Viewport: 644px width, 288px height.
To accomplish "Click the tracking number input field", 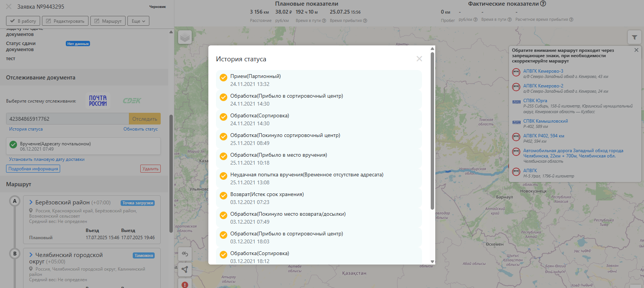I will (67, 119).
